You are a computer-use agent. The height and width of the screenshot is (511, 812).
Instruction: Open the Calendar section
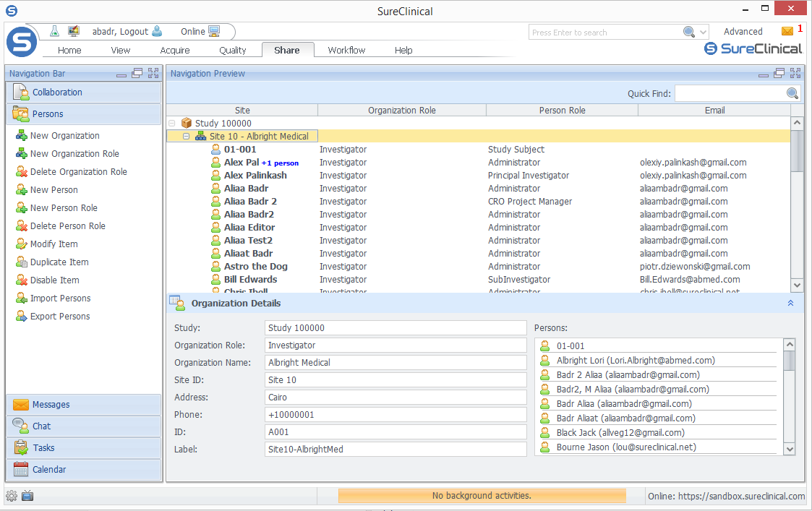coord(84,470)
